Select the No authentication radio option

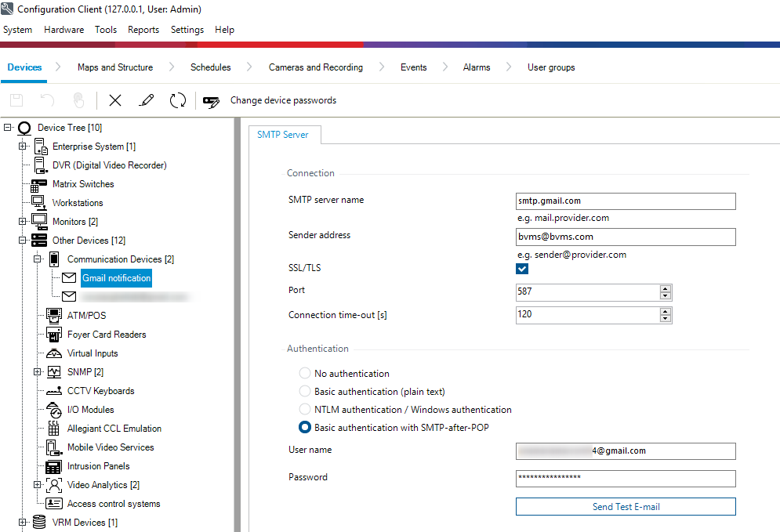coord(305,374)
